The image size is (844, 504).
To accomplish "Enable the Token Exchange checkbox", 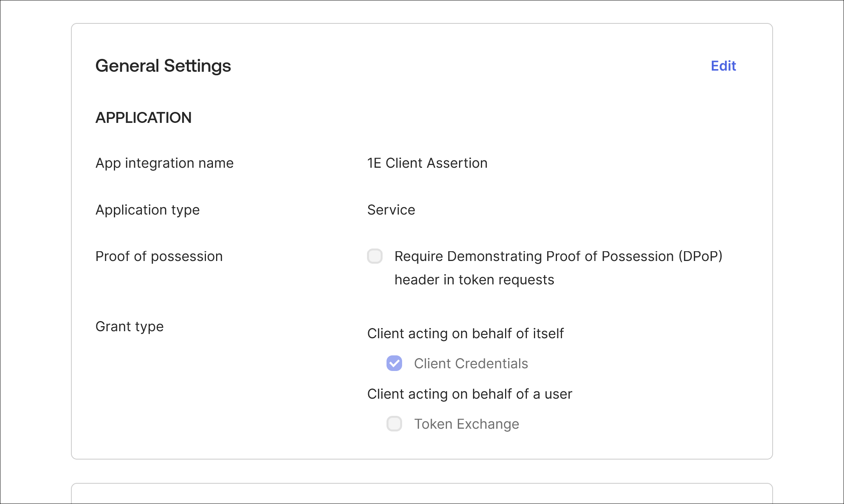I will point(394,424).
